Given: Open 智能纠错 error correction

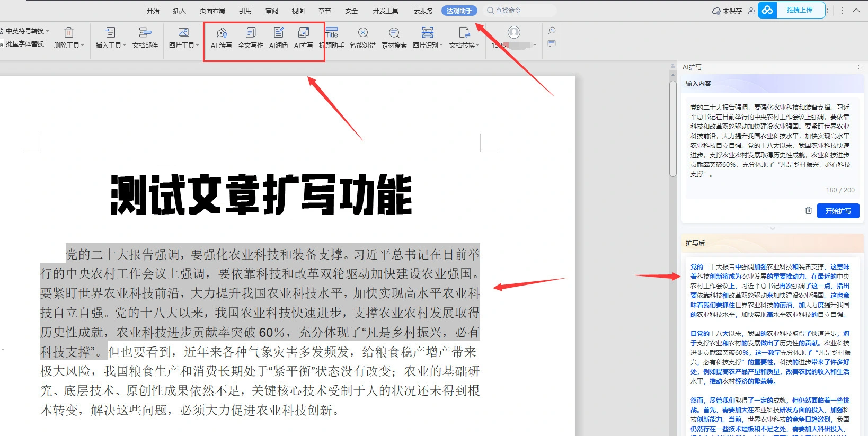Looking at the screenshot, I should 362,38.
